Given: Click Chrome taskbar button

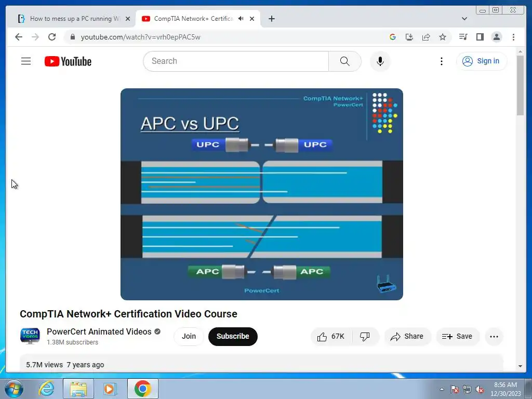Looking at the screenshot, I should [143, 389].
